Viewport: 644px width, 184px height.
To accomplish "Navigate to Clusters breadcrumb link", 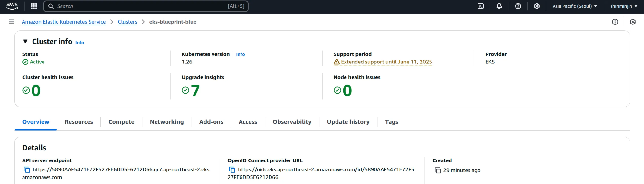I will point(128,22).
